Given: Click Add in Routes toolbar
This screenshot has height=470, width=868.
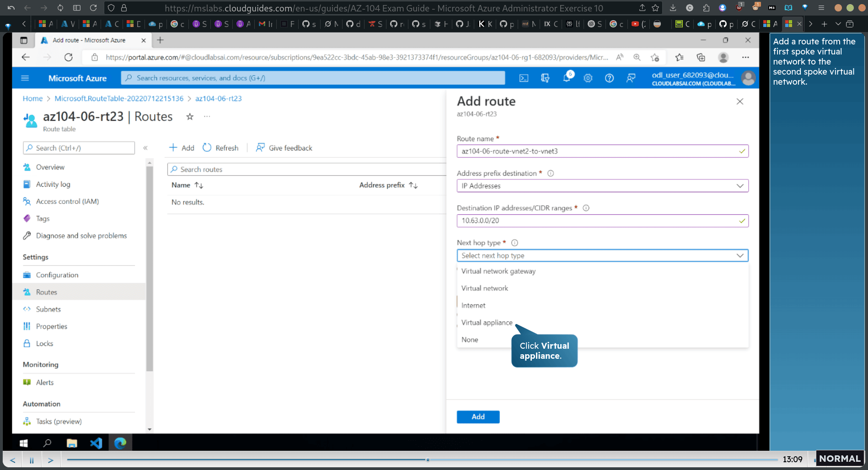Looking at the screenshot, I should pyautogui.click(x=182, y=148).
